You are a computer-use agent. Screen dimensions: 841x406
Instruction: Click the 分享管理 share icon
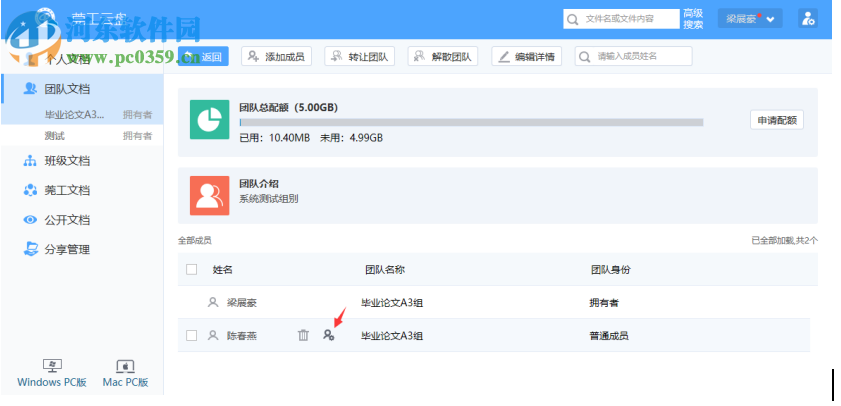(31, 249)
